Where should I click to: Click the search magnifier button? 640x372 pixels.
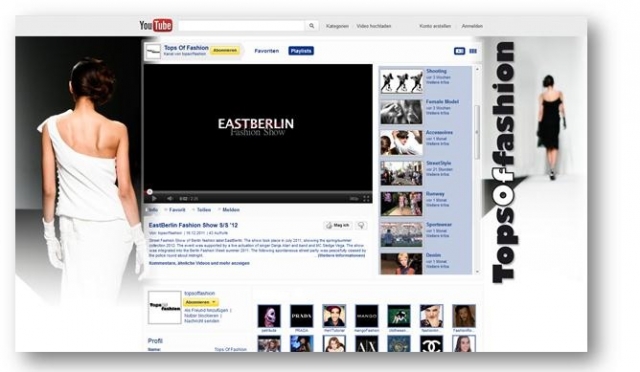[311, 26]
